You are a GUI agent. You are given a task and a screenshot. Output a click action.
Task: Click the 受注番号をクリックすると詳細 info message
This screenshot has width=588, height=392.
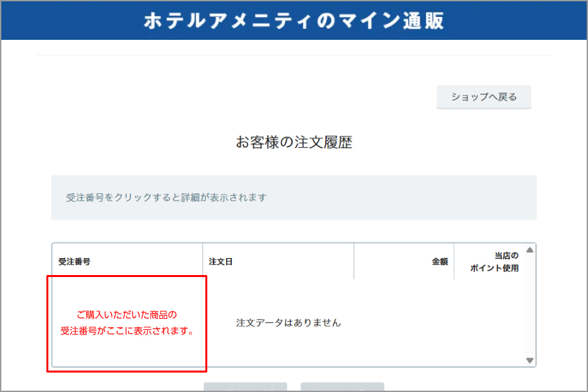(167, 197)
